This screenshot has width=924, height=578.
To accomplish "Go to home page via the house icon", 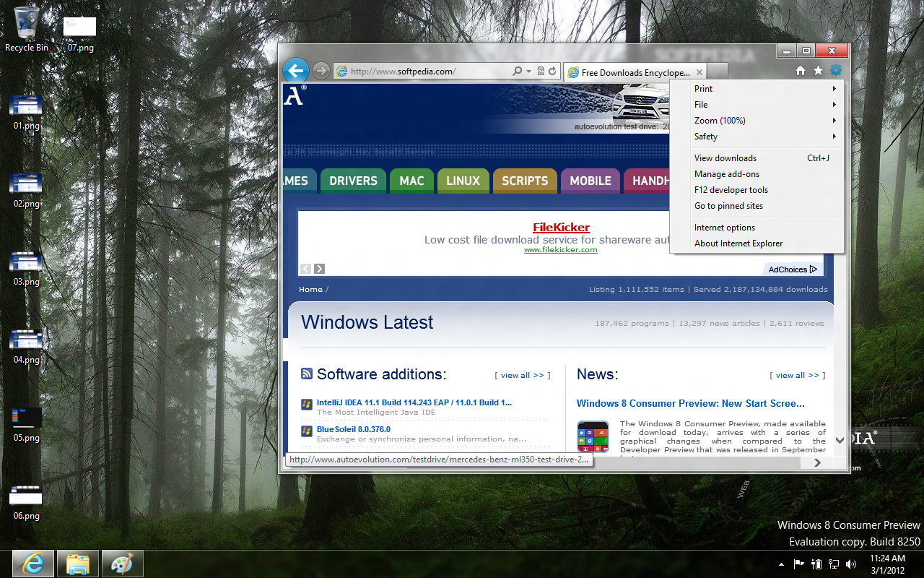I will (800, 71).
